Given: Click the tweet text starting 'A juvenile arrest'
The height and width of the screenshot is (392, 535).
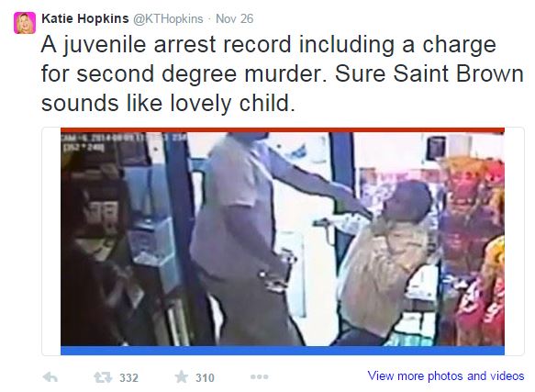Looking at the screenshot, I should (282, 73).
